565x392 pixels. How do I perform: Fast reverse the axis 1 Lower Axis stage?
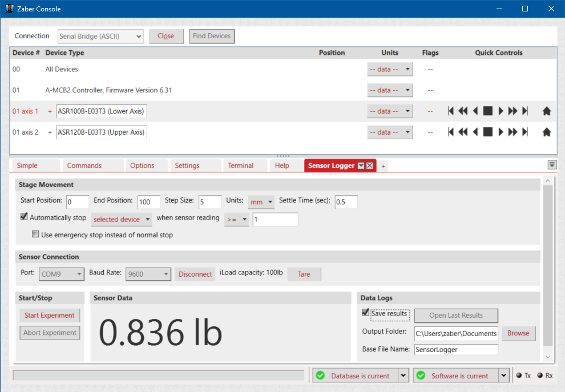(x=463, y=111)
